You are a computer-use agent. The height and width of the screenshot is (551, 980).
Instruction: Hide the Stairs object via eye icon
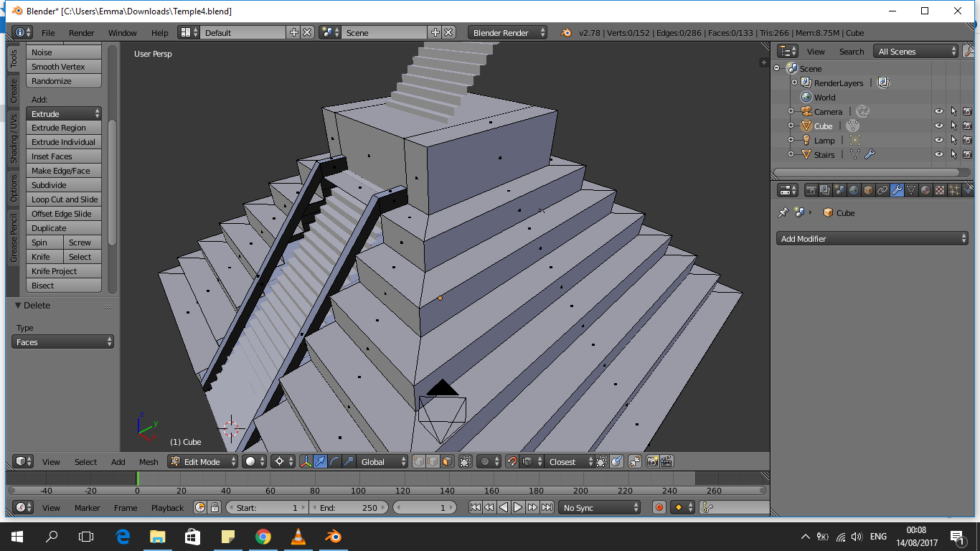coord(938,154)
